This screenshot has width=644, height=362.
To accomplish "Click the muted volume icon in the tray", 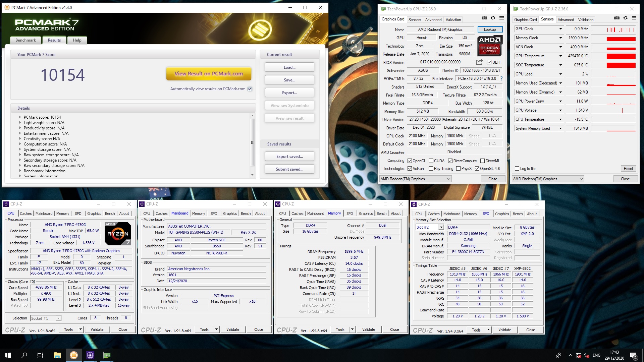I will pos(587,355).
